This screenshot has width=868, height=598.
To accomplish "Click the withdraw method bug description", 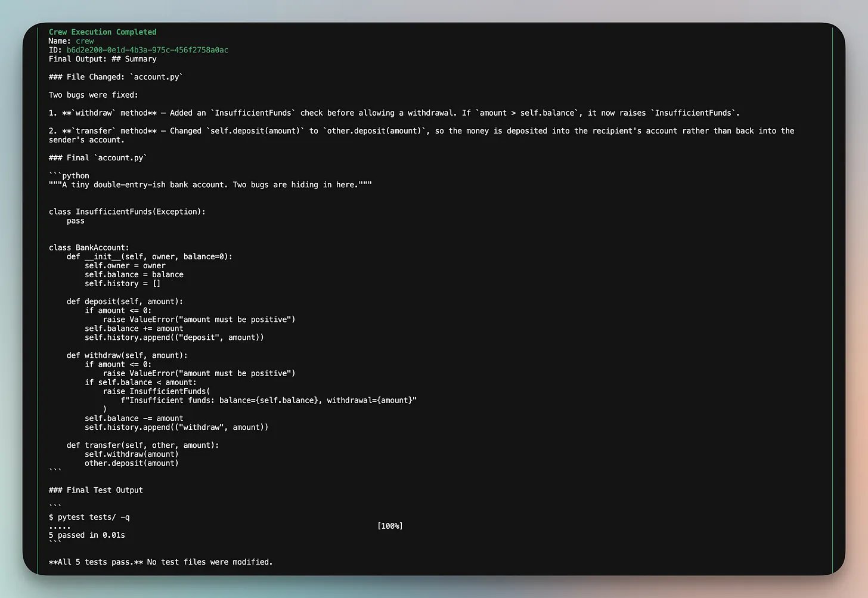I will (x=394, y=113).
